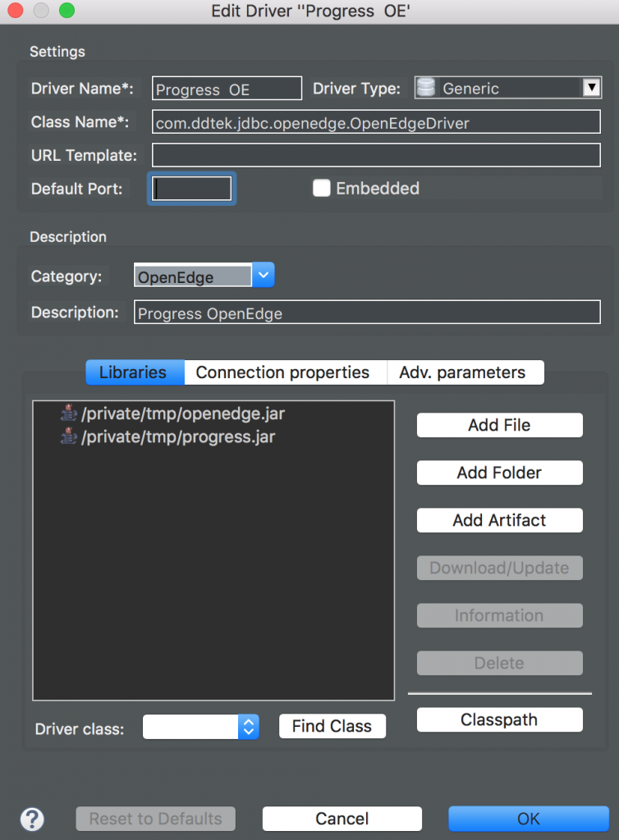Click the jar icon beside openedge.jar
This screenshot has height=840, width=619.
(x=68, y=413)
